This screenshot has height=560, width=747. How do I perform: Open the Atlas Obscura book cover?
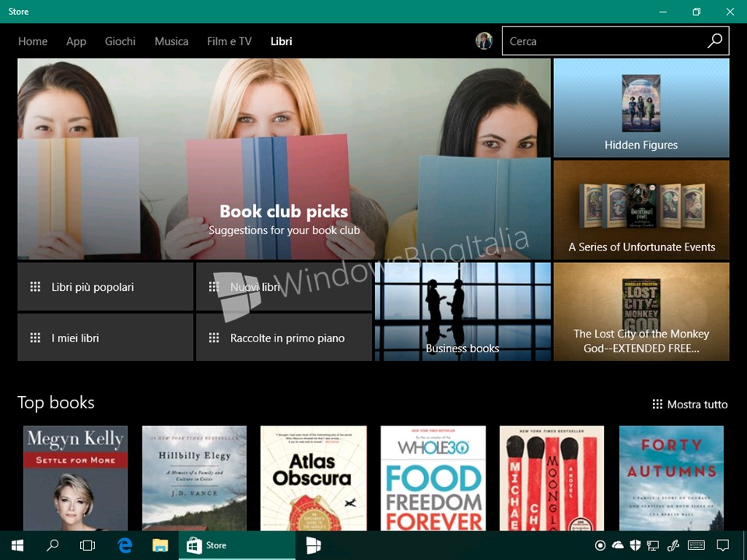click(314, 478)
